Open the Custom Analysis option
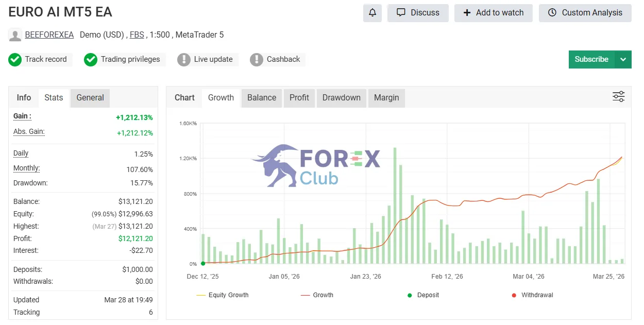The width and height of the screenshot is (644, 325). point(585,13)
